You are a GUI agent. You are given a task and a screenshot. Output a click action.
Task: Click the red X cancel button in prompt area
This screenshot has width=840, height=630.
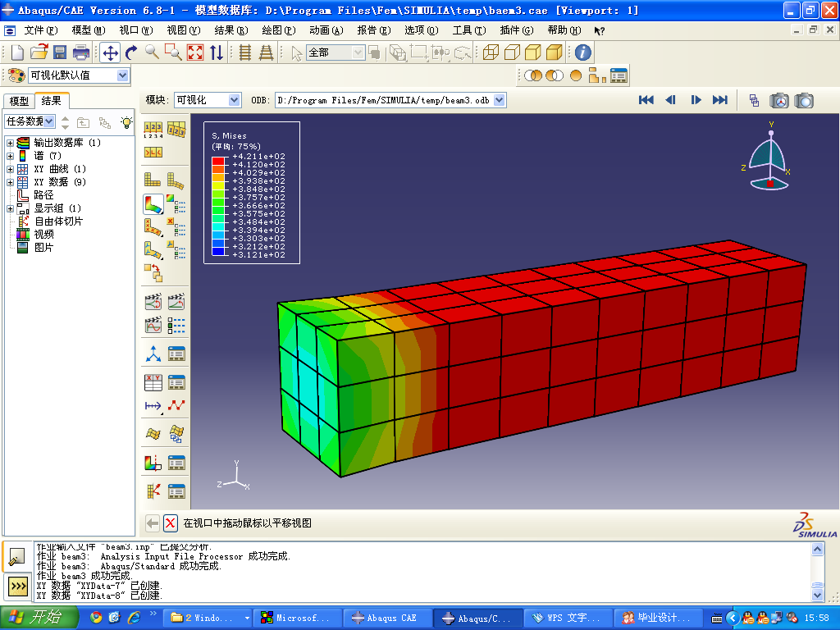pyautogui.click(x=171, y=523)
